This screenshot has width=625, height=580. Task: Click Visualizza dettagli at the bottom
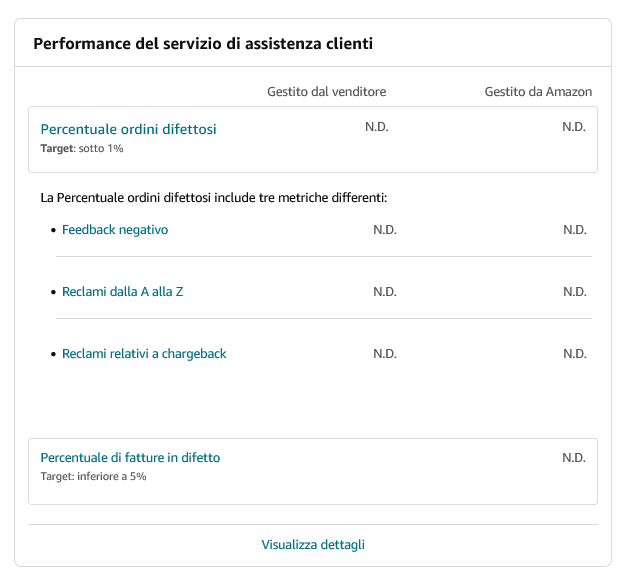click(x=313, y=545)
